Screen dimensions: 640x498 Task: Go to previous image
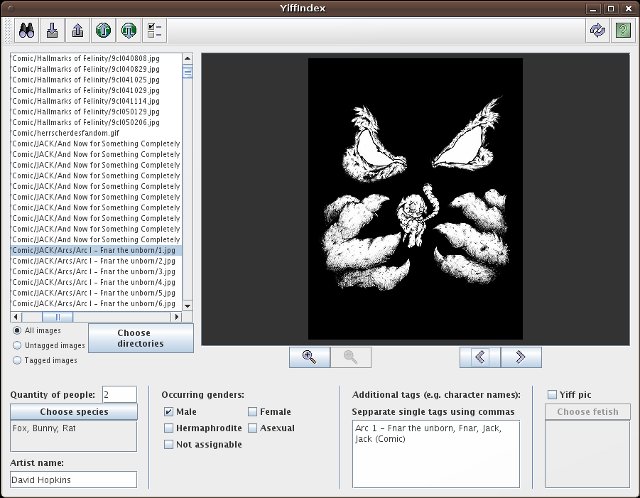tap(480, 357)
